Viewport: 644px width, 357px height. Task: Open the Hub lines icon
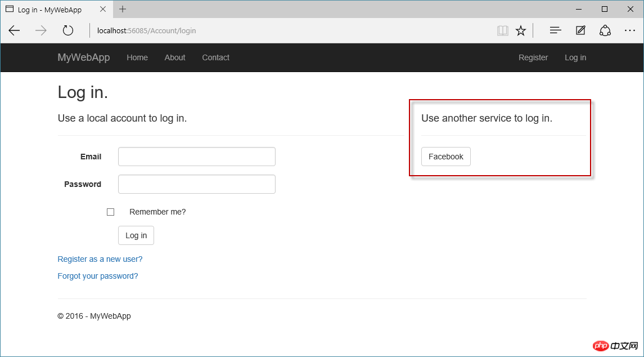coord(555,30)
